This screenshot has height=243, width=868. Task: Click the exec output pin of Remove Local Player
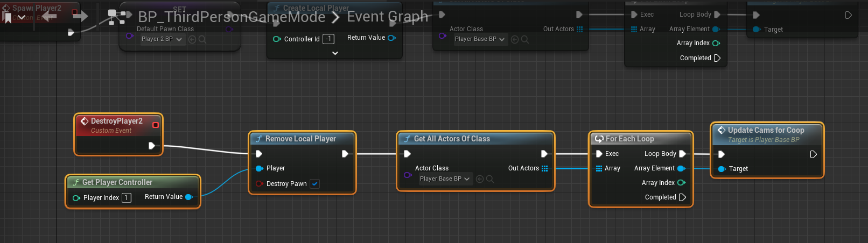[345, 154]
